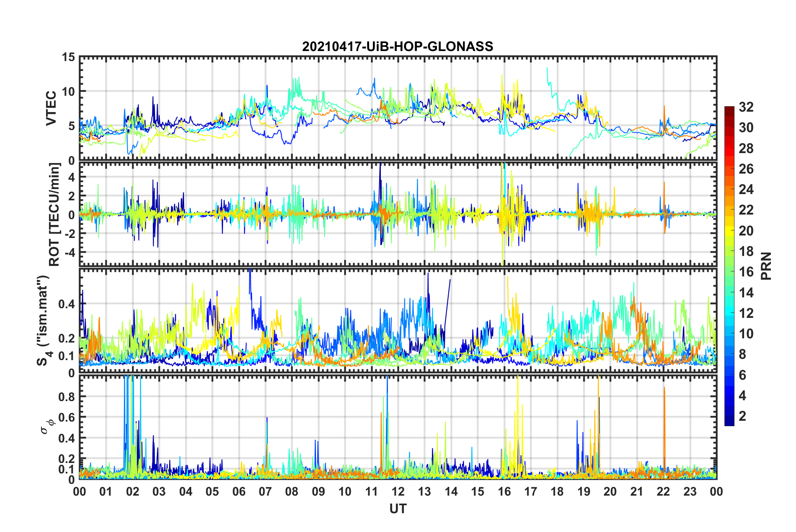Click colorbar tick label "22"
This screenshot has width=796, height=532.
[x=746, y=210]
